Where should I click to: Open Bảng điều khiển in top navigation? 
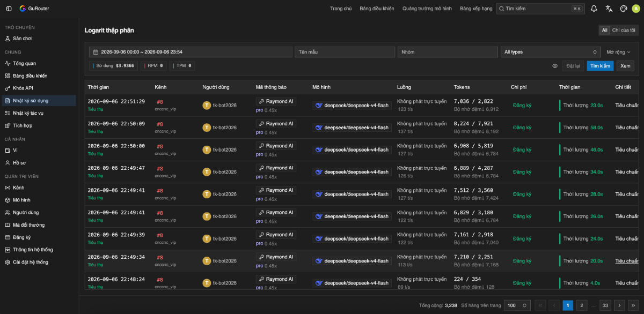tap(377, 9)
